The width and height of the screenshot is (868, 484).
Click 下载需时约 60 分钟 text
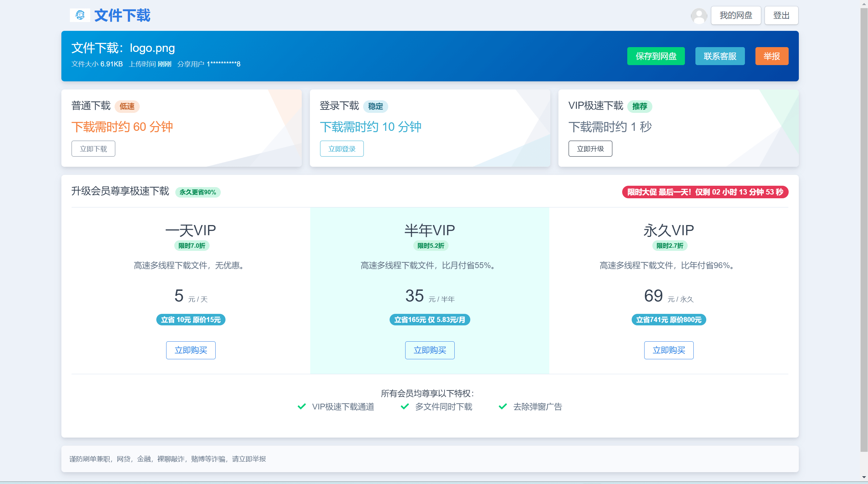(122, 127)
